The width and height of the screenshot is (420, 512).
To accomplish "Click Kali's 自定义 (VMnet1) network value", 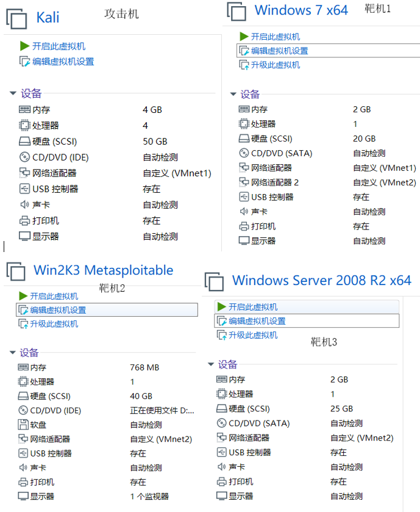I will point(177,173).
